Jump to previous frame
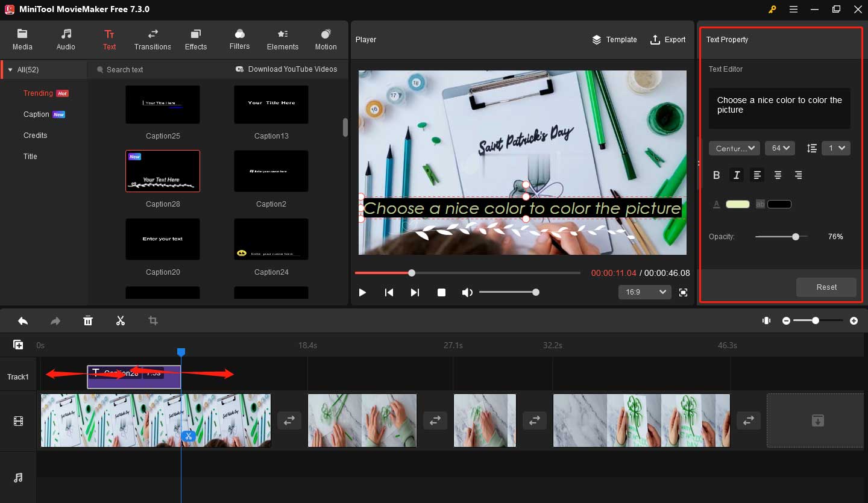Image resolution: width=868 pixels, height=503 pixels. tap(389, 292)
